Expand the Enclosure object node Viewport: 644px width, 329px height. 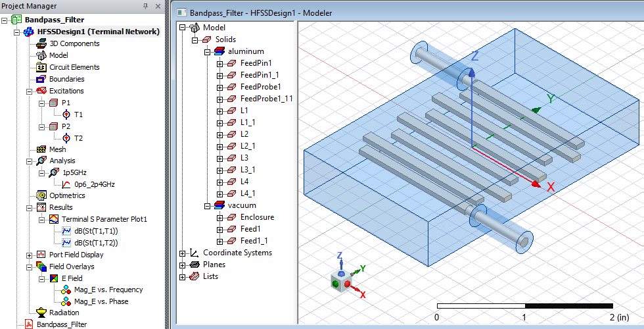click(219, 218)
